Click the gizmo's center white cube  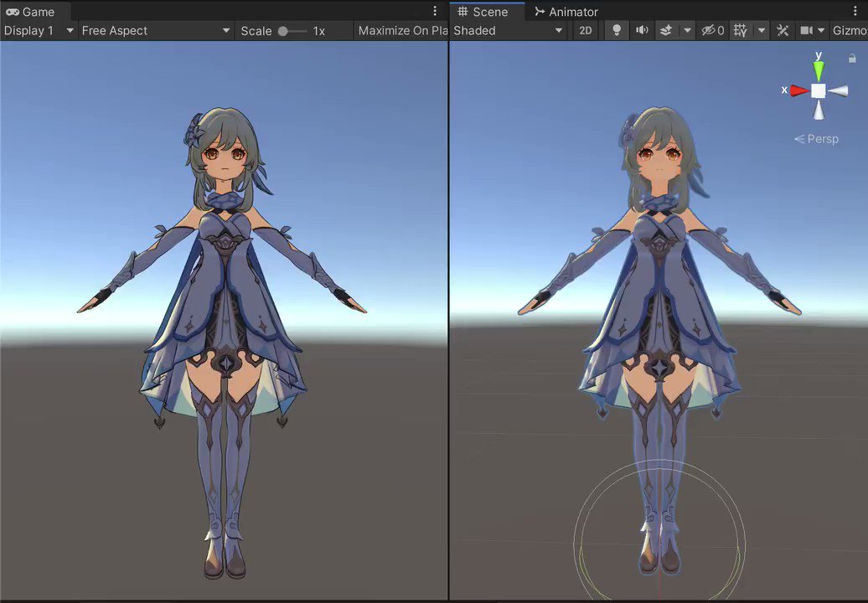point(819,90)
